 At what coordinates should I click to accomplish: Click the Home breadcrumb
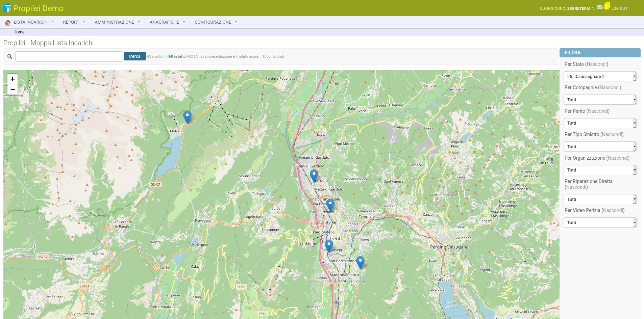pos(19,32)
